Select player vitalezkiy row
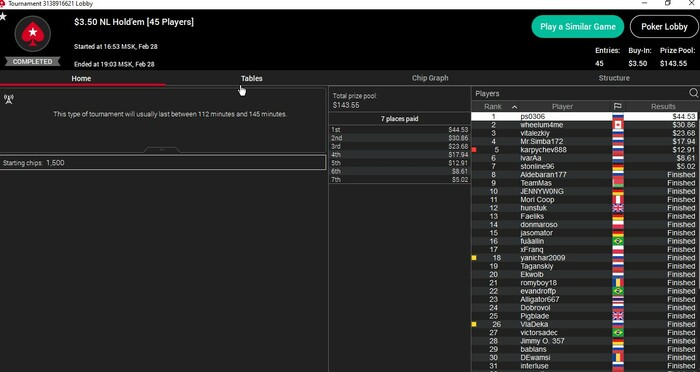The width and height of the screenshot is (700, 372). pos(584,133)
